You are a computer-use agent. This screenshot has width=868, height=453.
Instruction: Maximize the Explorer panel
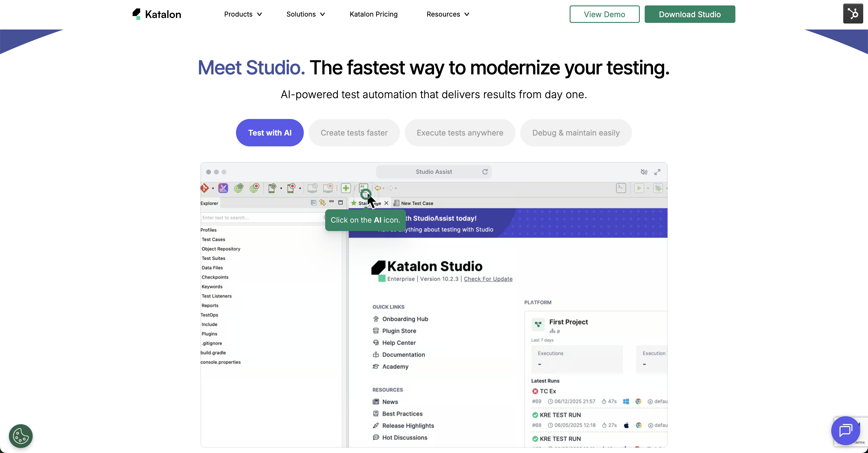[341, 202]
